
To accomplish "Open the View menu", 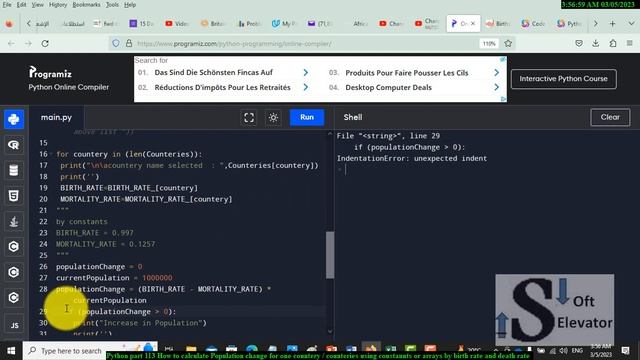I will [38, 5].
